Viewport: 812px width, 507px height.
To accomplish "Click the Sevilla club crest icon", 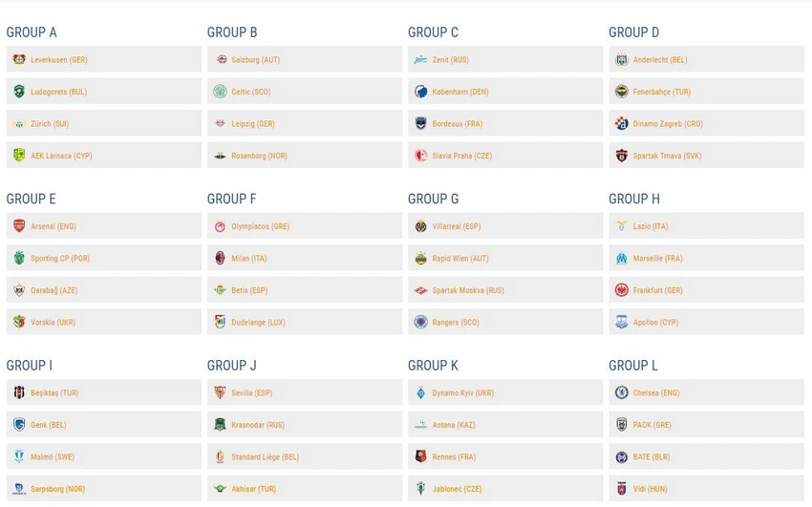I will pyautogui.click(x=220, y=392).
